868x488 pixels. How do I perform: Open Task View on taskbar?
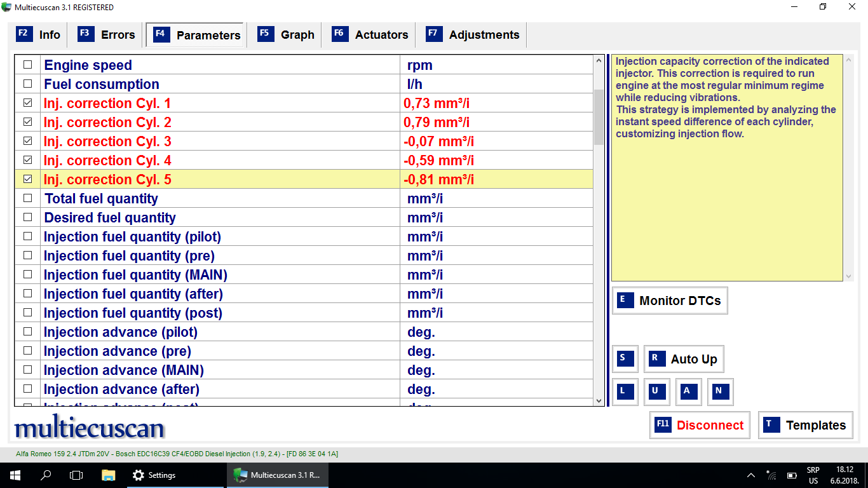point(76,475)
